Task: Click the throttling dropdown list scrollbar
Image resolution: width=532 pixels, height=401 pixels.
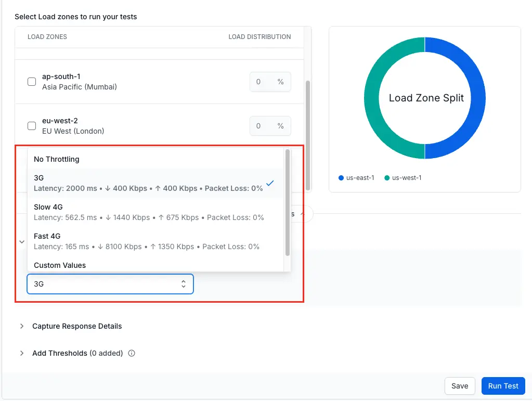Action: tap(288, 203)
